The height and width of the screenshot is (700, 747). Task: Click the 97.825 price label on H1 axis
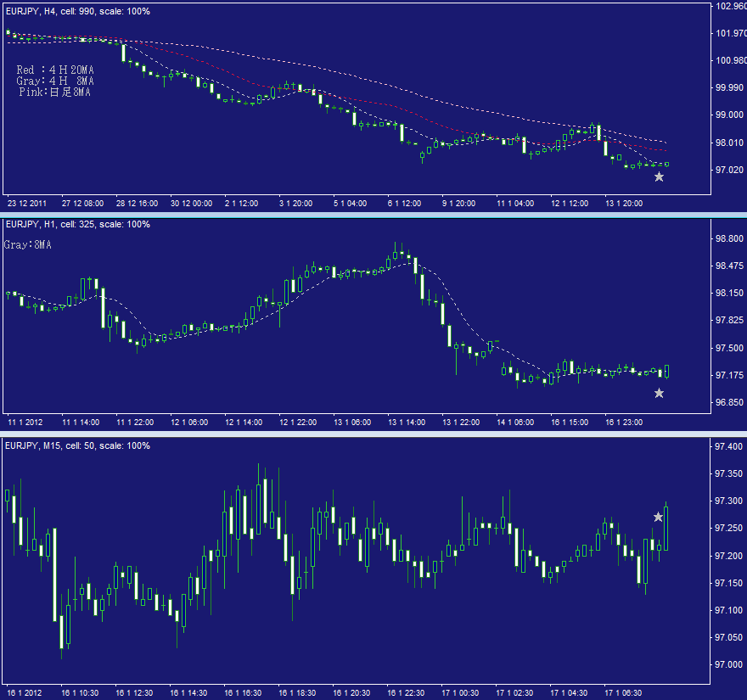point(729,320)
